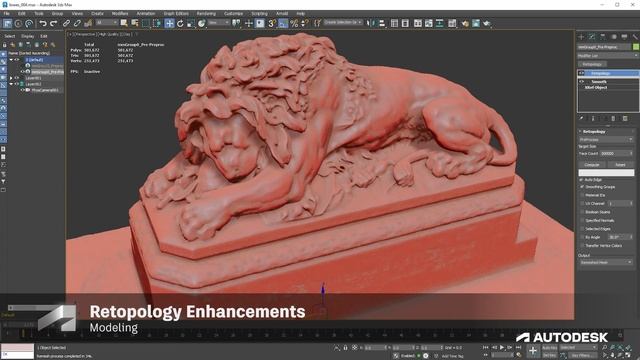Click the Mirror tool icon
The width and height of the screenshot is (640, 360).
[371, 24]
